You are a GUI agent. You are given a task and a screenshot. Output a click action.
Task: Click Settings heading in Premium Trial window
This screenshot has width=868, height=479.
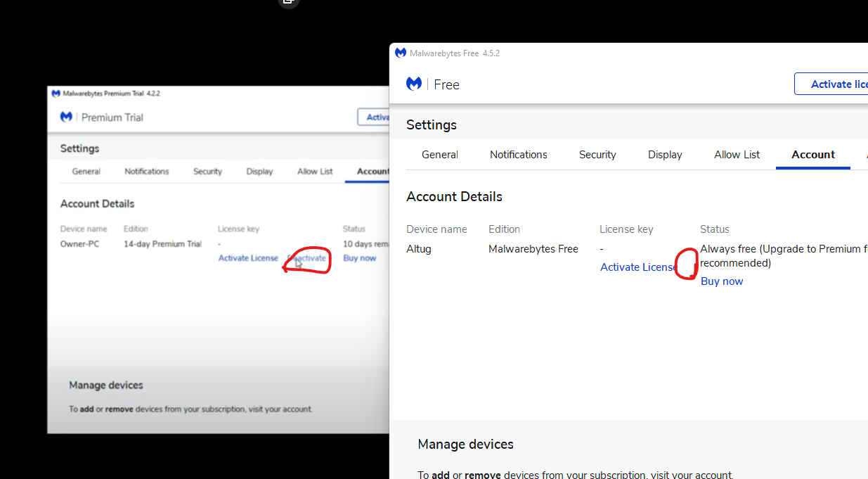click(x=79, y=148)
